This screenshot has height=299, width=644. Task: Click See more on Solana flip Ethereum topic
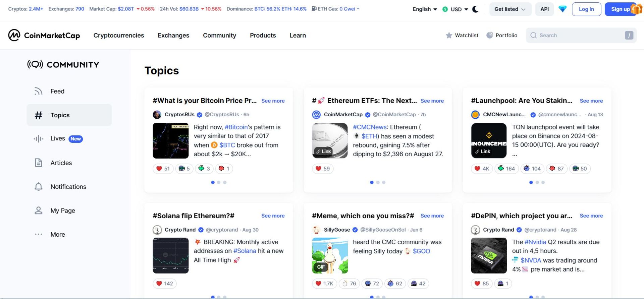pos(273,216)
